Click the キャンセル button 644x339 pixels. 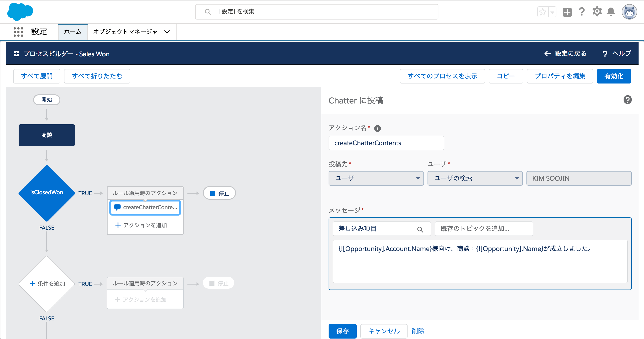pos(384,331)
